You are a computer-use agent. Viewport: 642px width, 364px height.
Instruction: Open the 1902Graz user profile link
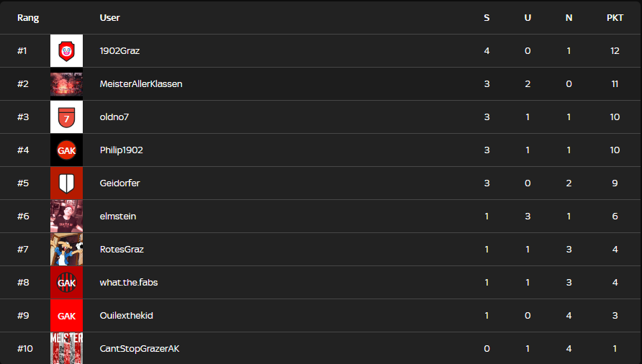coord(121,51)
